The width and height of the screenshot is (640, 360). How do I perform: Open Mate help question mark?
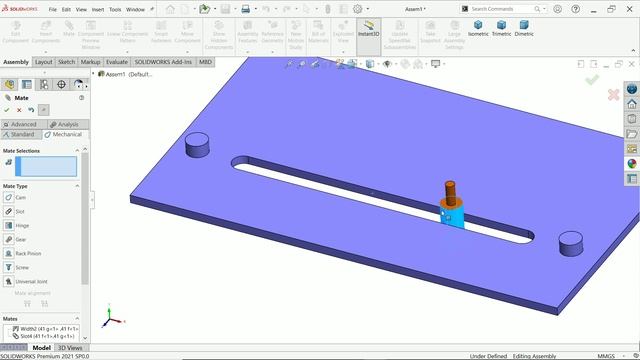pyautogui.click(x=82, y=98)
